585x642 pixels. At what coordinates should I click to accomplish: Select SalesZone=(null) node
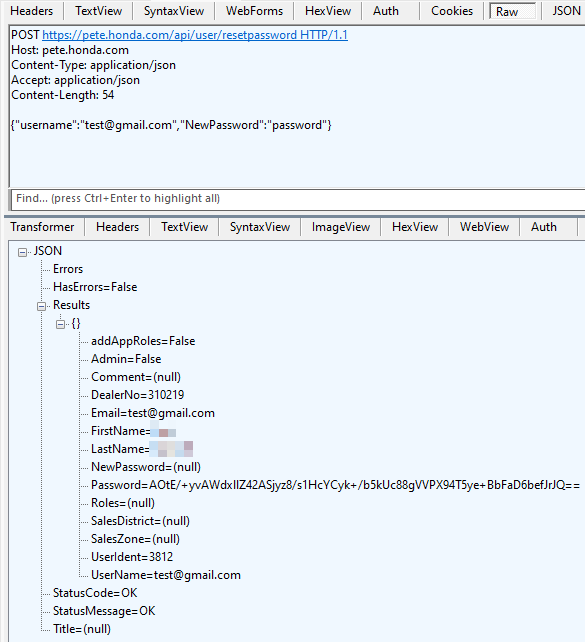136,539
